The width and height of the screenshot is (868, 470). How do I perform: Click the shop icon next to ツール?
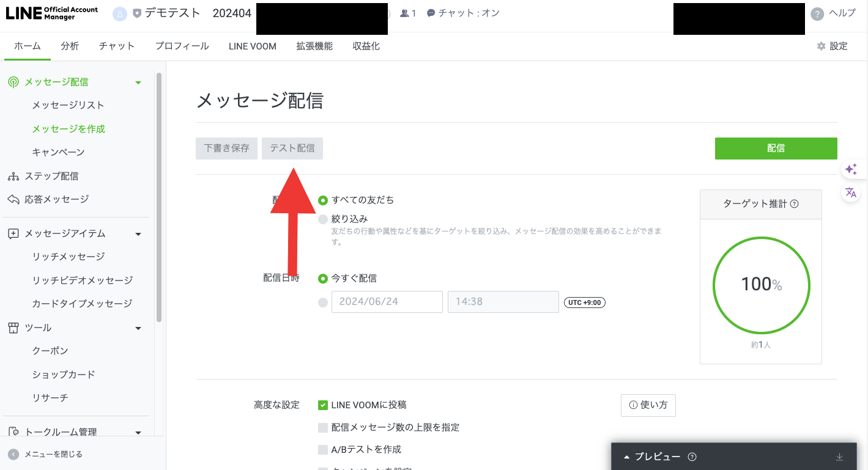13,328
